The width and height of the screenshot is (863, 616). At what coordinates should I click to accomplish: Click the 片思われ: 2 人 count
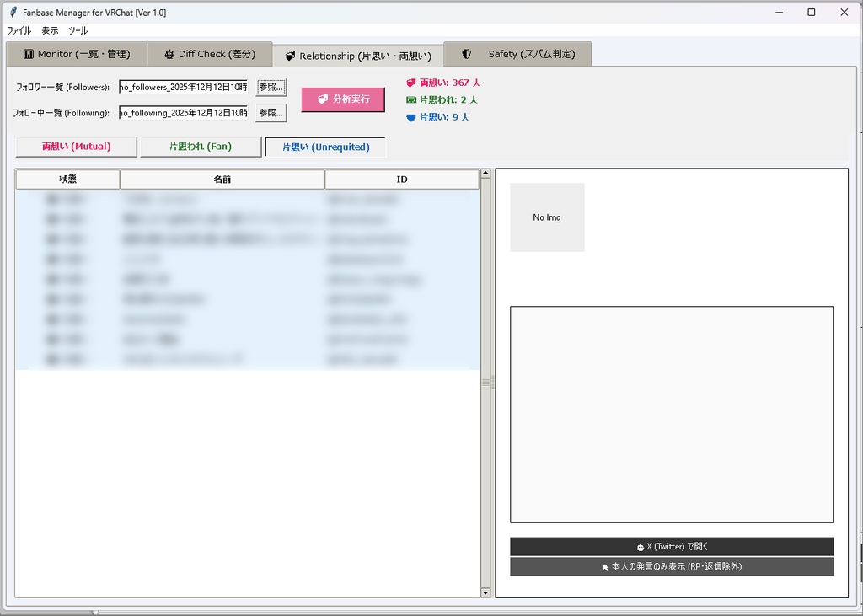pyautogui.click(x=448, y=99)
